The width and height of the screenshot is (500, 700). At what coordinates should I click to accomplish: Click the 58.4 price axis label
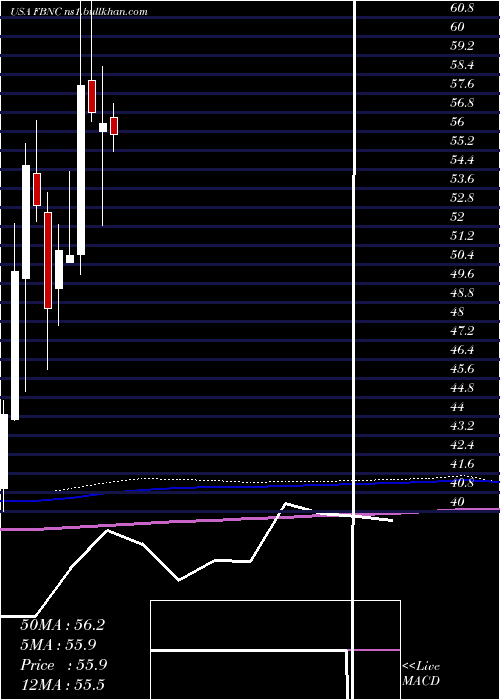[x=462, y=65]
